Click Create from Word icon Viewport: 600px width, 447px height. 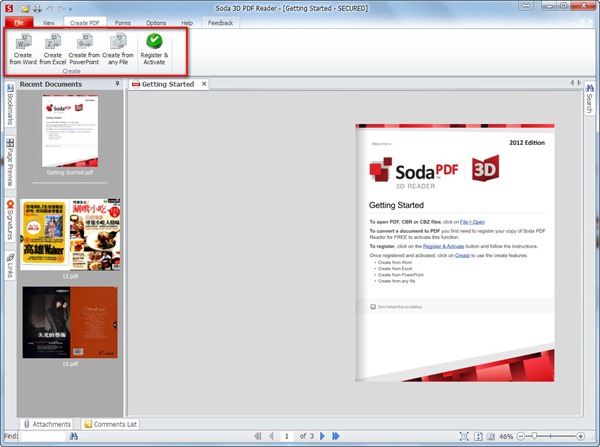[24, 48]
